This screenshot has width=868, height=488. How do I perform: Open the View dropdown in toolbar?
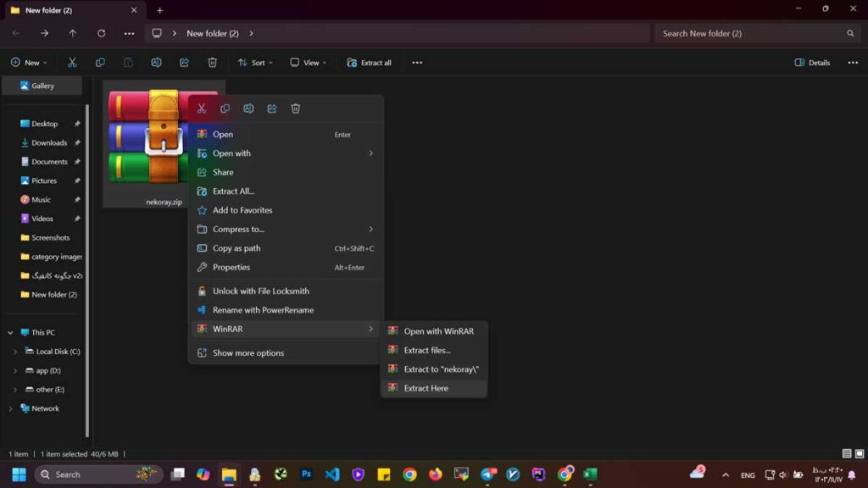click(x=309, y=63)
